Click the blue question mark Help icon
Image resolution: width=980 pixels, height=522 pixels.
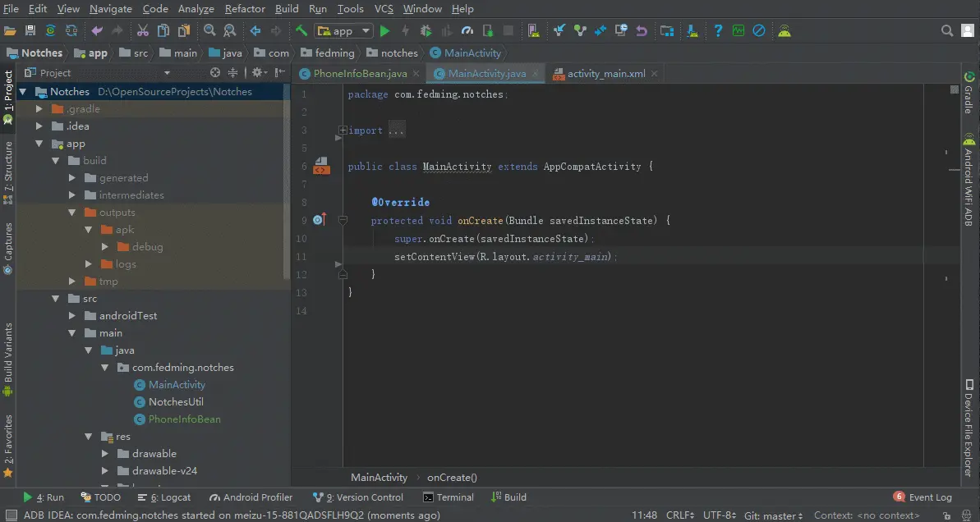point(718,30)
